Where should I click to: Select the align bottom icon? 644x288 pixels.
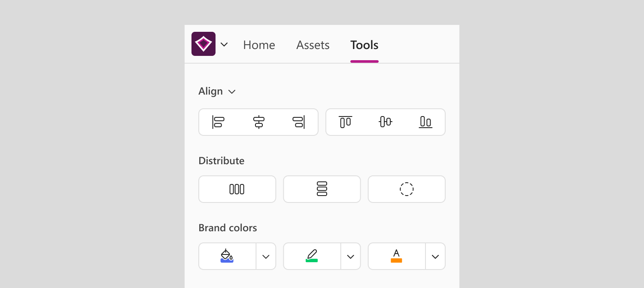pyautogui.click(x=425, y=122)
